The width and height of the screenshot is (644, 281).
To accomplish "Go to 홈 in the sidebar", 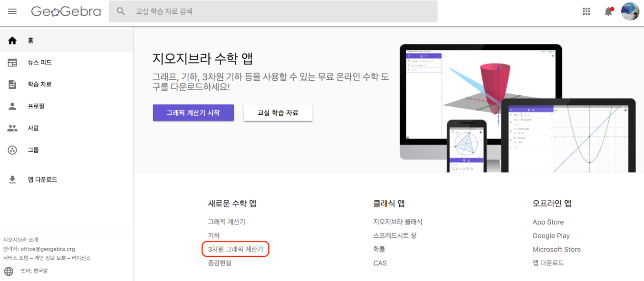I will (67, 41).
